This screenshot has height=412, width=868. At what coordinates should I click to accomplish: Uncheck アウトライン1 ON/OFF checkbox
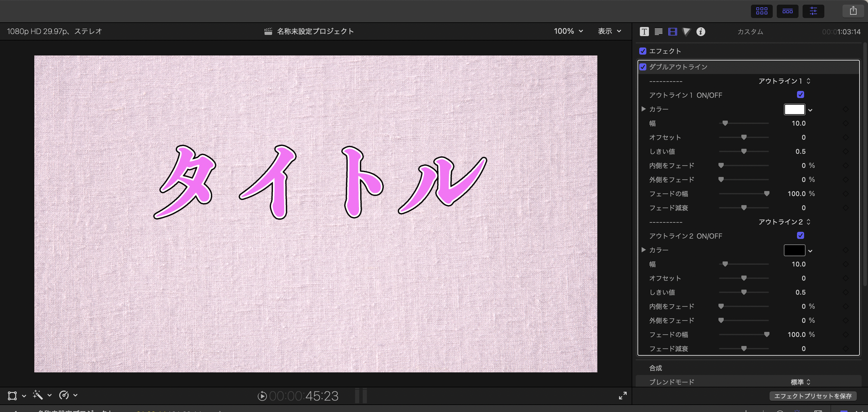point(800,95)
